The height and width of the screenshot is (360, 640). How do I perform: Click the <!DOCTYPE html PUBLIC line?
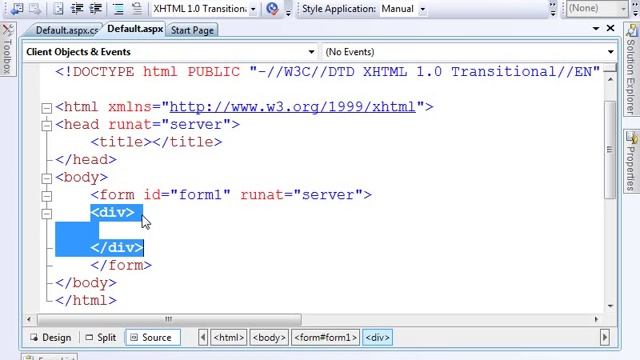pos(327,72)
